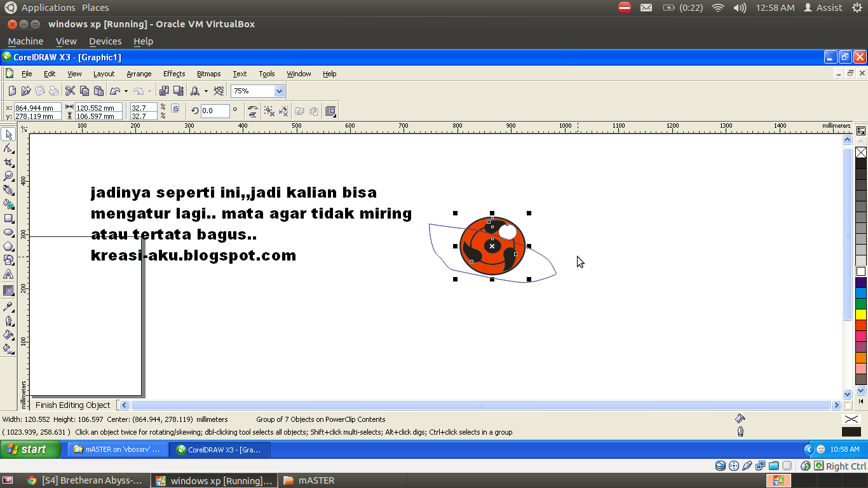
Task: Select the Ellipse tool
Action: pyautogui.click(x=8, y=232)
